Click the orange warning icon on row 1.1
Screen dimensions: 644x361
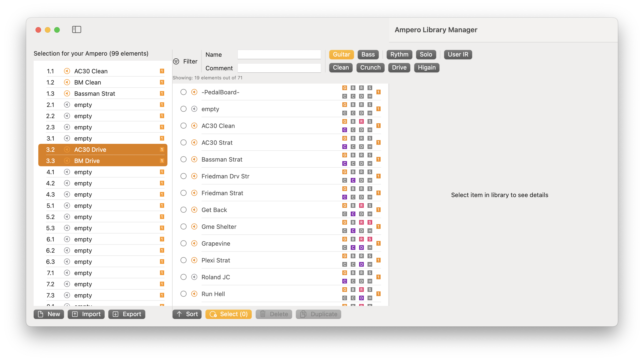(x=162, y=70)
